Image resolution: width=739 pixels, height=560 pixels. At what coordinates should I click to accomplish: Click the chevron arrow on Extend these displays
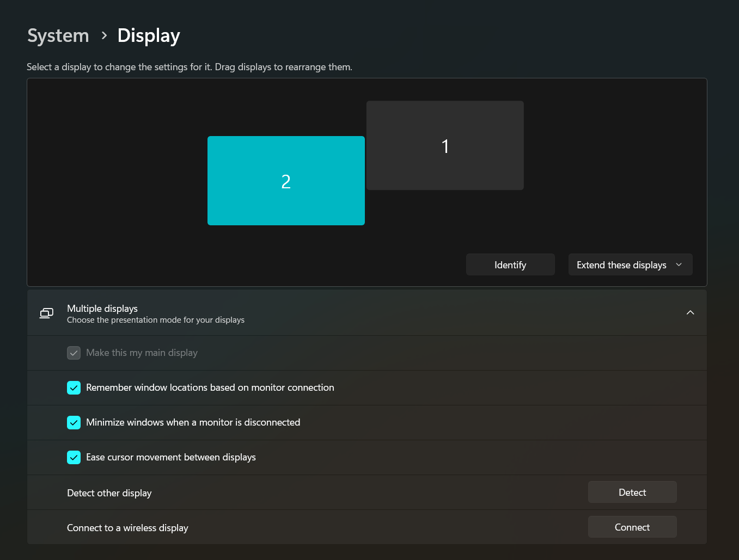click(x=679, y=264)
